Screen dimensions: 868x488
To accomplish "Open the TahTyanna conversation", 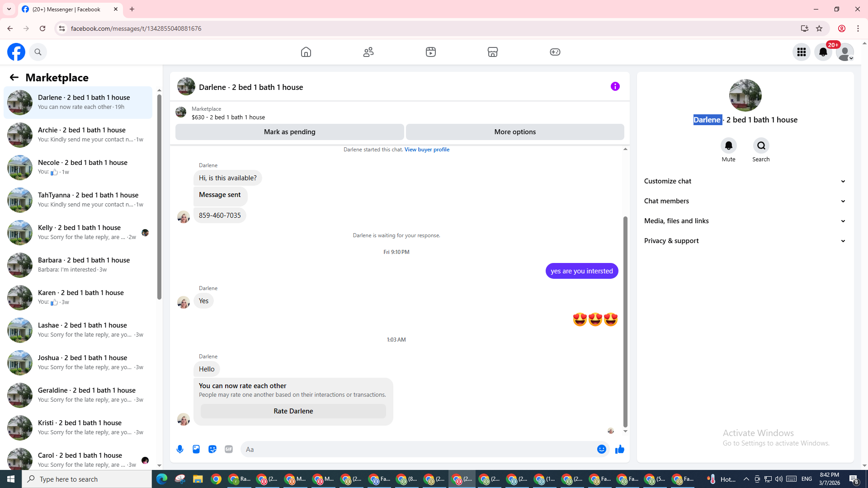I will coord(78,200).
